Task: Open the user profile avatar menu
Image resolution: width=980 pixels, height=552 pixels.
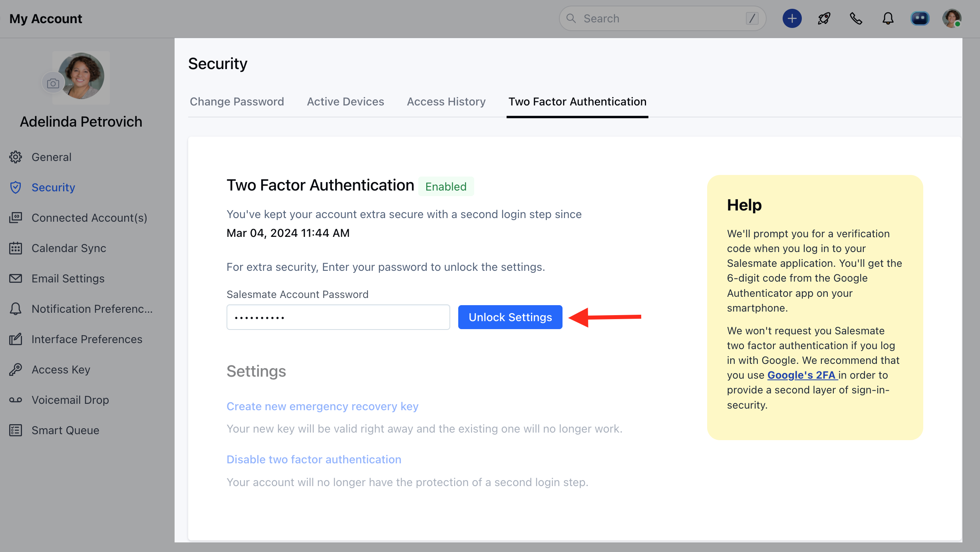Action: point(952,18)
